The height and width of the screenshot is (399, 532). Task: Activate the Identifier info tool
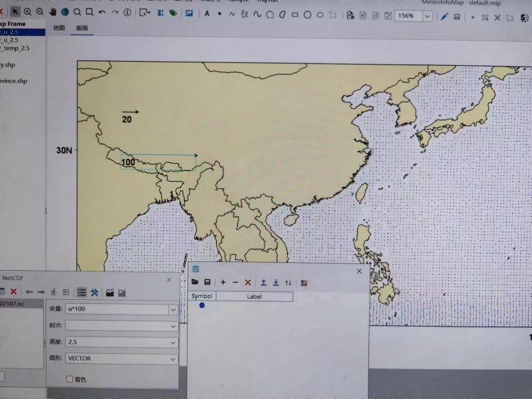127,12
